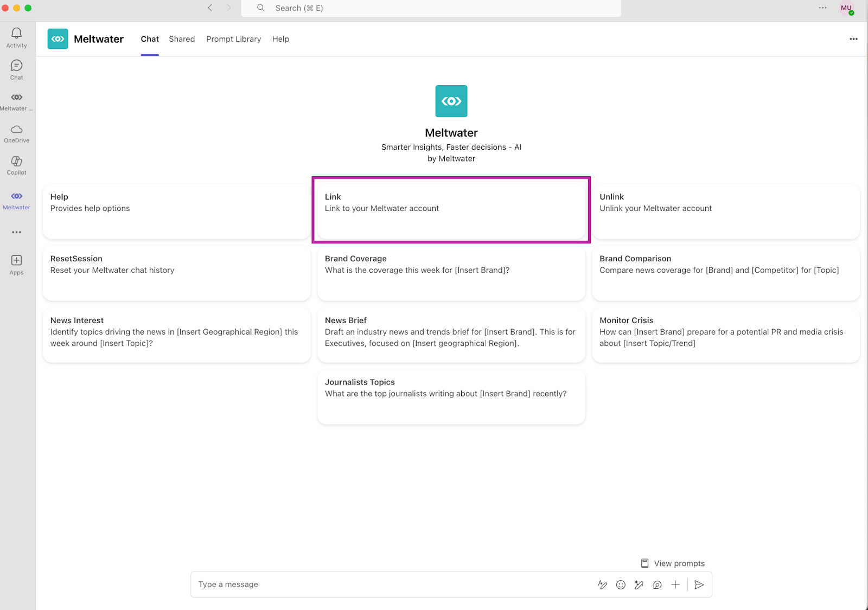Open the upper Meltwater sidebar app icon
The width and height of the screenshot is (868, 610).
pyautogui.click(x=17, y=101)
